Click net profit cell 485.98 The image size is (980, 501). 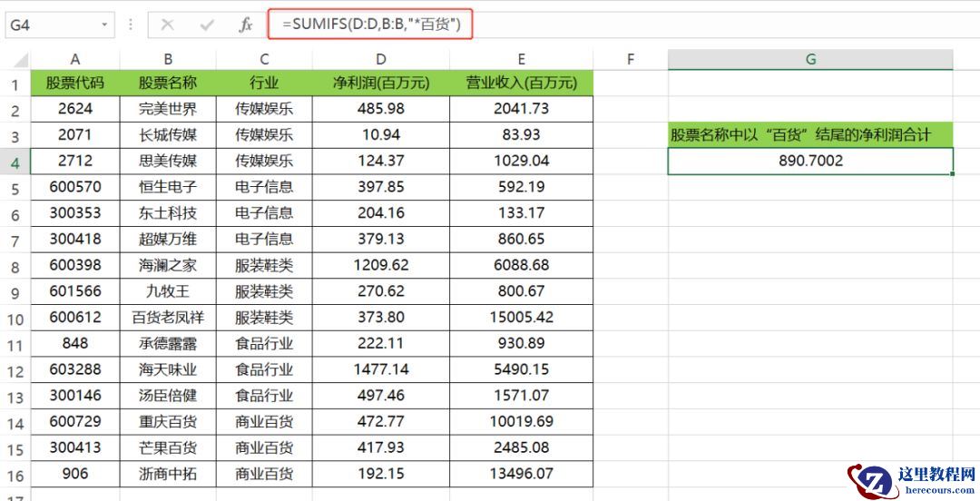click(381, 109)
